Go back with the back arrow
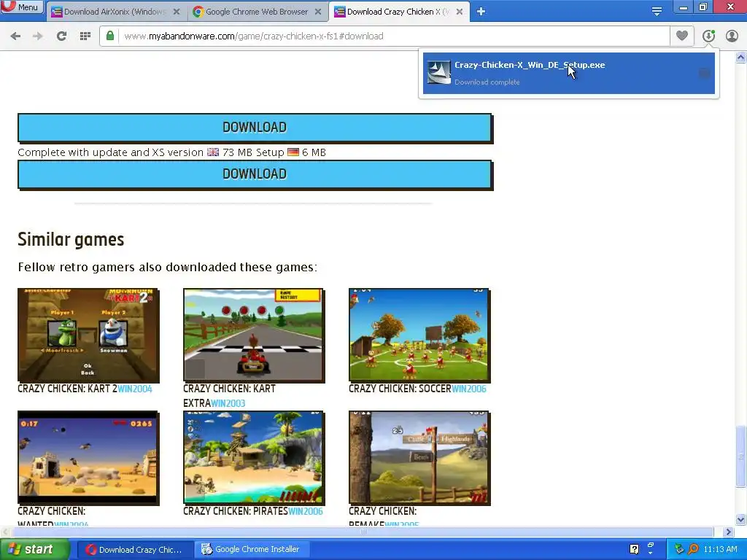747x560 pixels. (x=15, y=36)
